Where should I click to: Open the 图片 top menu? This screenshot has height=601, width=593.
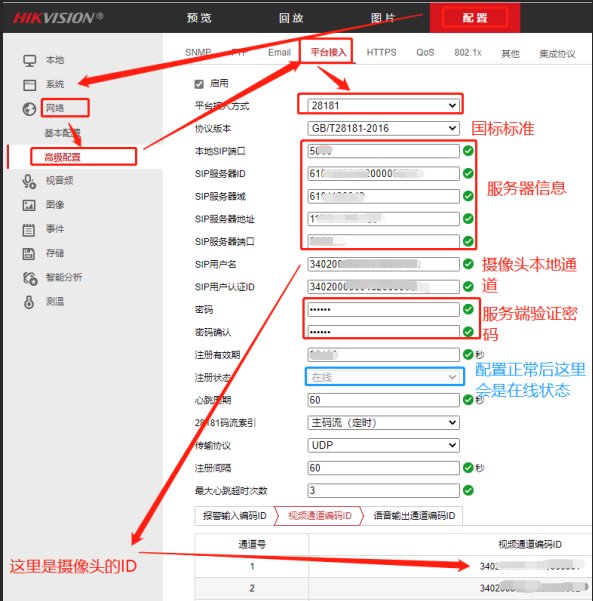tap(383, 18)
